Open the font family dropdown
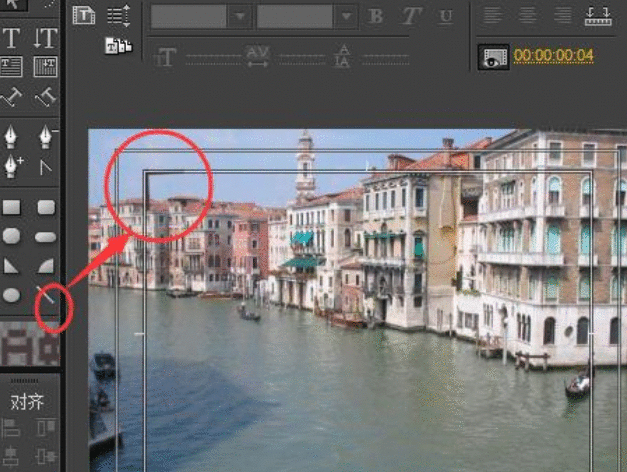 tap(240, 16)
